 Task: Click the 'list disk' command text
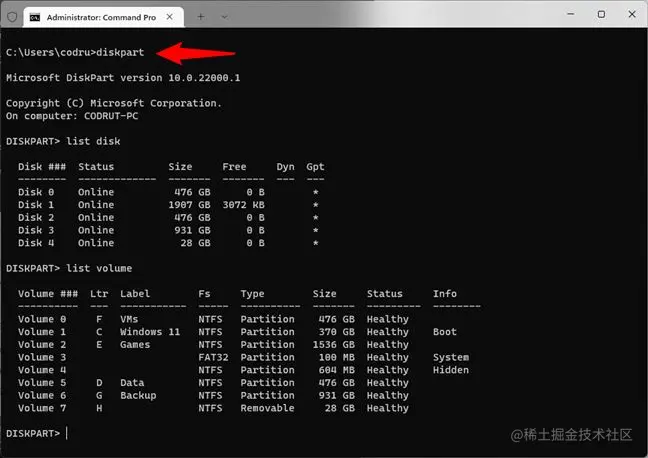93,141
